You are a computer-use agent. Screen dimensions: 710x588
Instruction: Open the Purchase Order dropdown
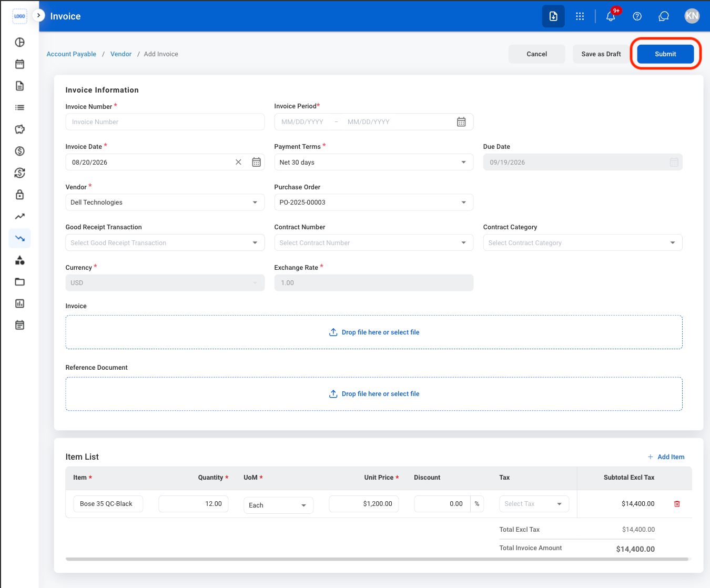(374, 202)
